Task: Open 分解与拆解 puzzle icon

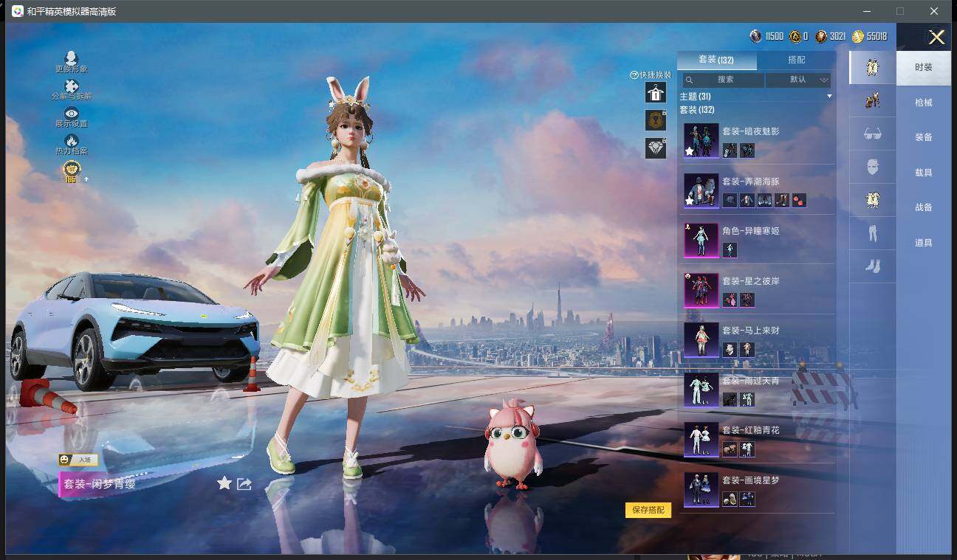Action: 71,86
